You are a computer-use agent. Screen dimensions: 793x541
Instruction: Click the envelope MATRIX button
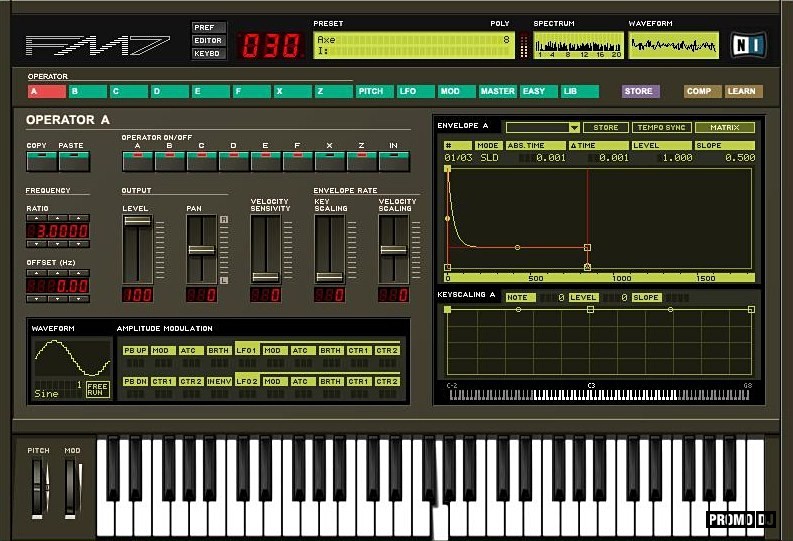click(x=725, y=127)
